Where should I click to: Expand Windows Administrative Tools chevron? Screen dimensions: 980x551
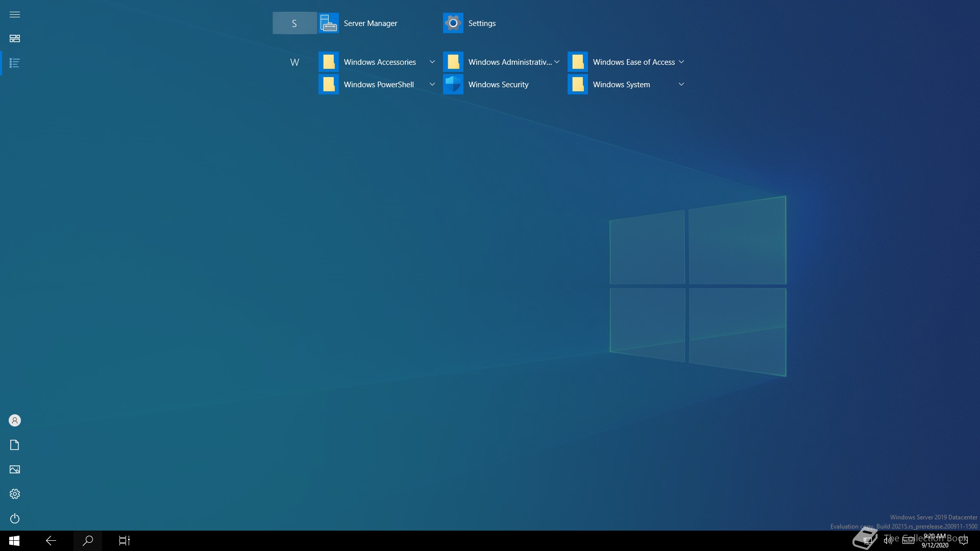click(557, 62)
